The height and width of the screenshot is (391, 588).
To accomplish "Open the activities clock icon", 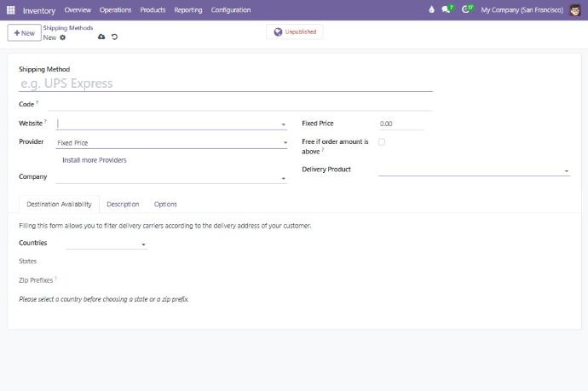I will pyautogui.click(x=467, y=10).
